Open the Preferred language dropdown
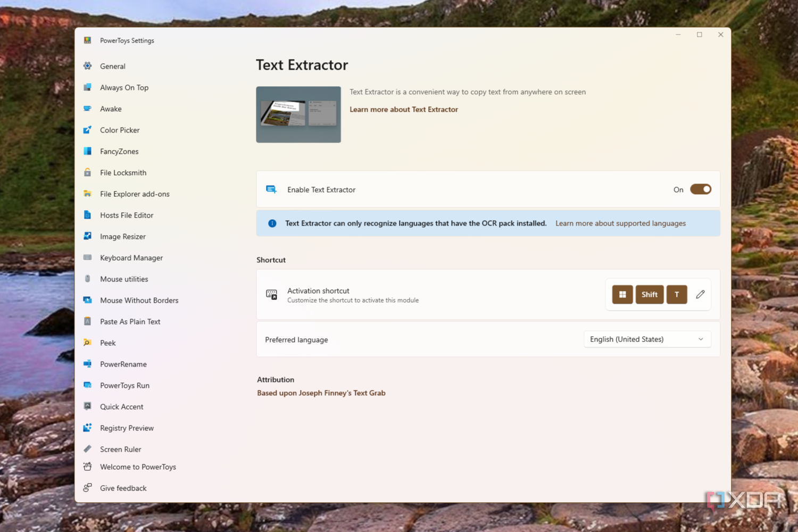 647,339
